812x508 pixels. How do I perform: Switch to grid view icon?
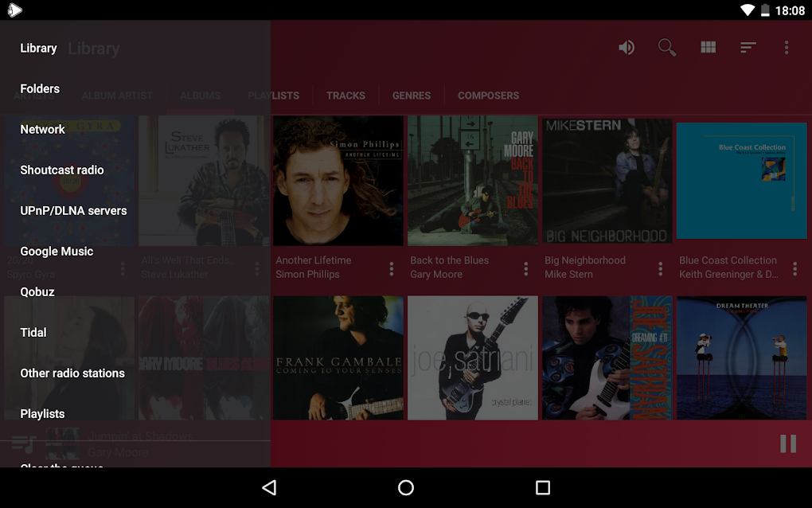tap(708, 48)
